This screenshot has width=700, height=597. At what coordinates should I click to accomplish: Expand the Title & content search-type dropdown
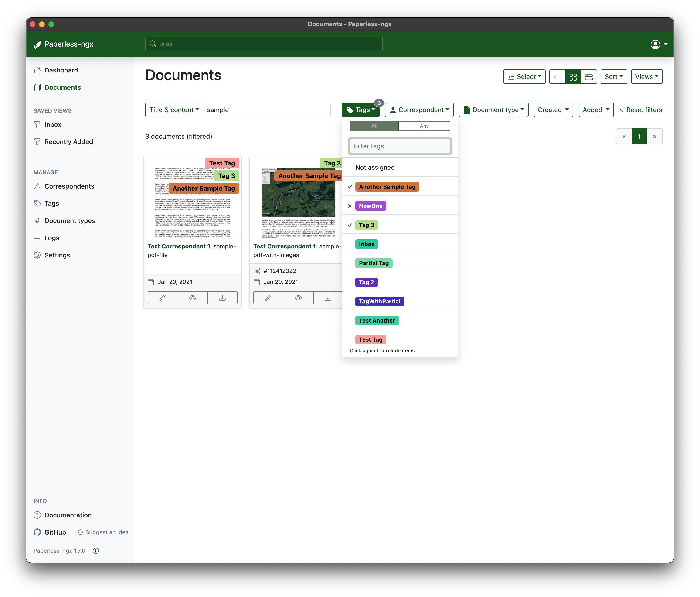click(x=174, y=110)
